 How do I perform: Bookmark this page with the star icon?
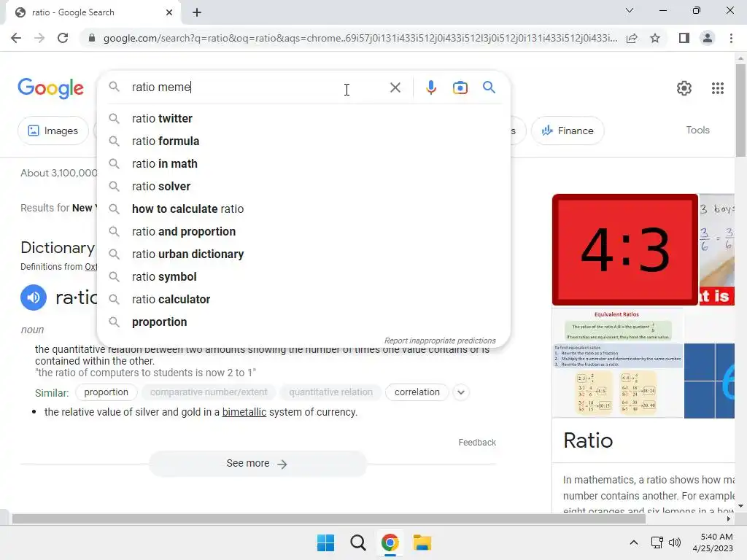[x=655, y=38]
